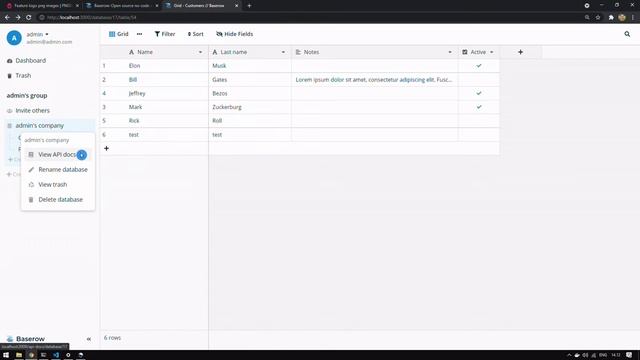Open the Windows notification center icon
Screen dimensions: 640x360
tap(629, 355)
